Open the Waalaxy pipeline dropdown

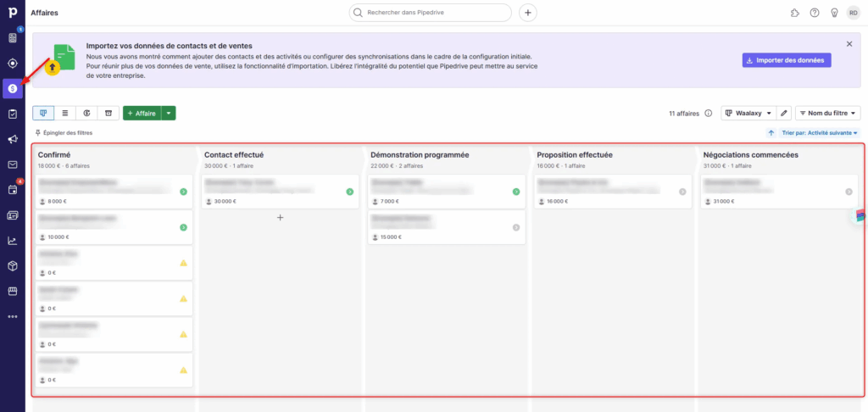tap(748, 113)
